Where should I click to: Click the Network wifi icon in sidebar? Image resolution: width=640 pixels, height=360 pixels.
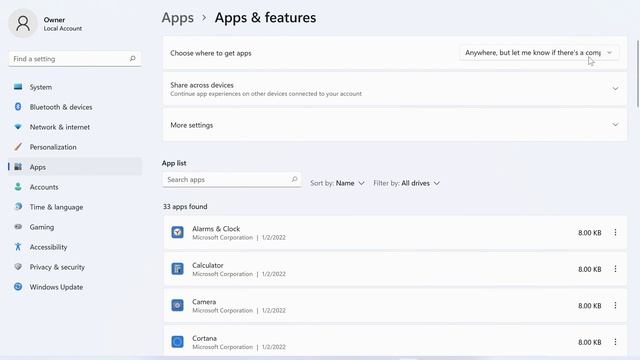18,127
